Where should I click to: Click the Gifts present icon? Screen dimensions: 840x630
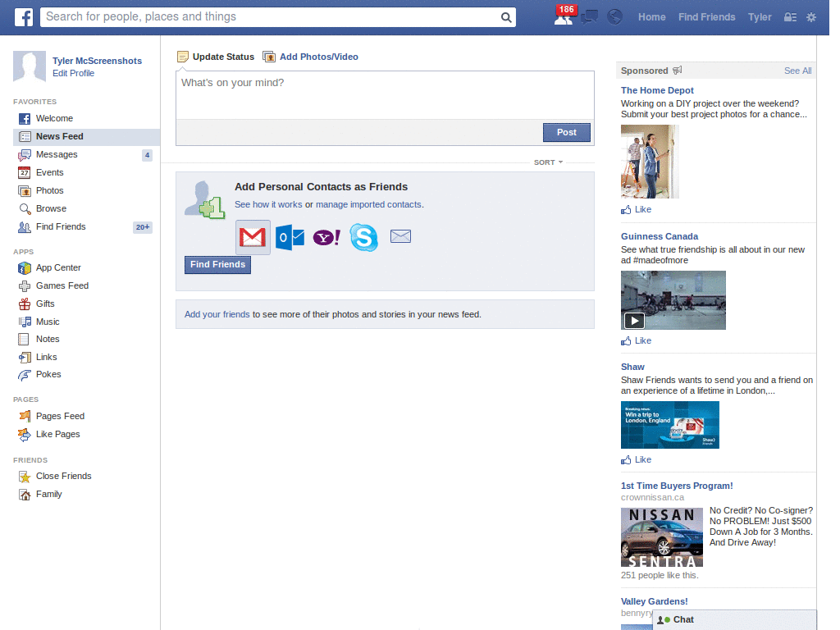25,304
